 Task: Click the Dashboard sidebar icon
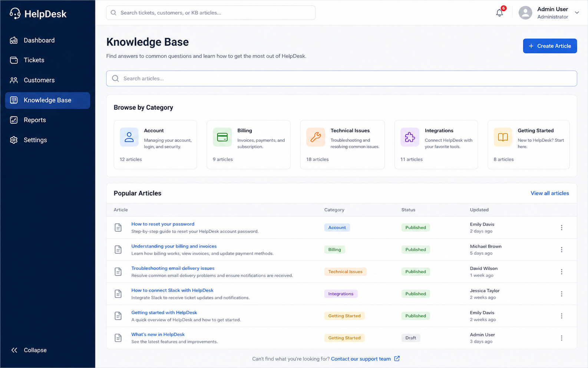coord(14,40)
